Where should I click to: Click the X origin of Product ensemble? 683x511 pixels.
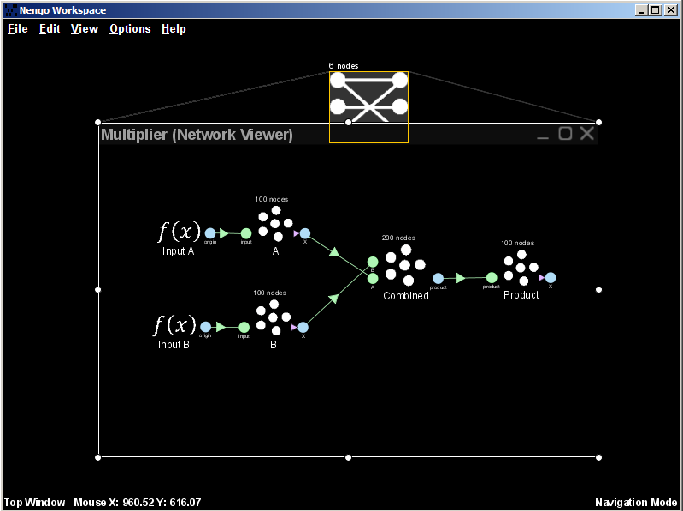coord(550,277)
